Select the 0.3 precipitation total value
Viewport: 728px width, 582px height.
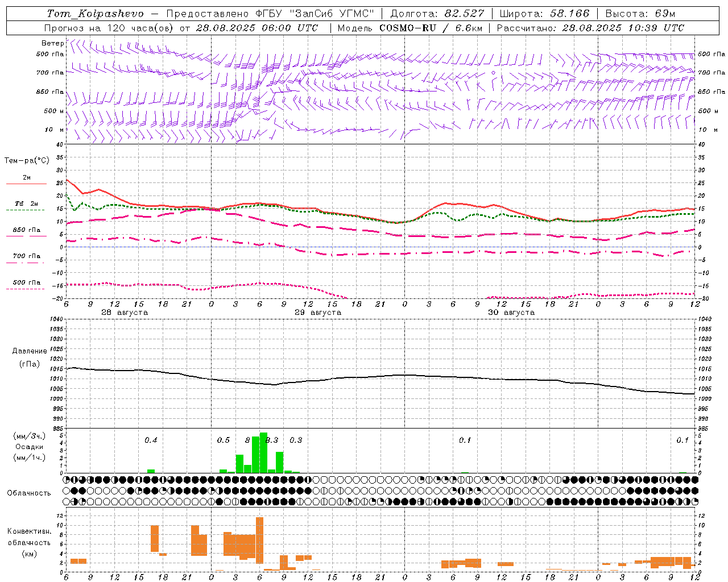point(296,440)
